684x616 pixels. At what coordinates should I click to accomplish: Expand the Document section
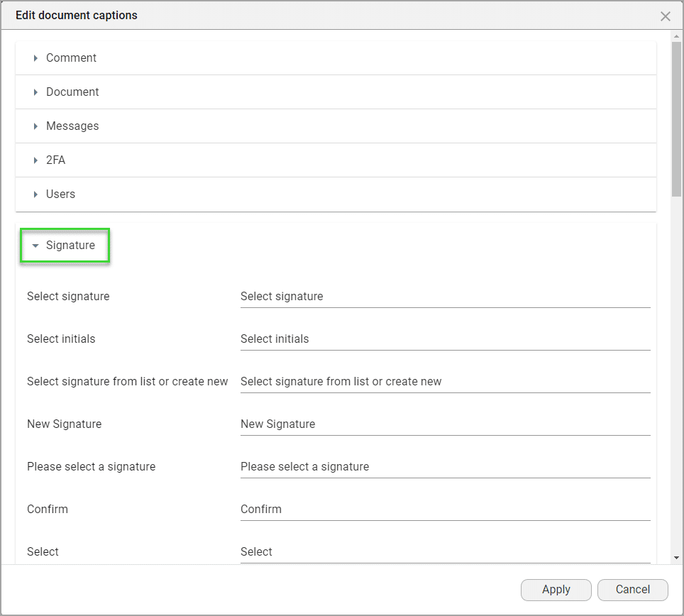[72, 92]
